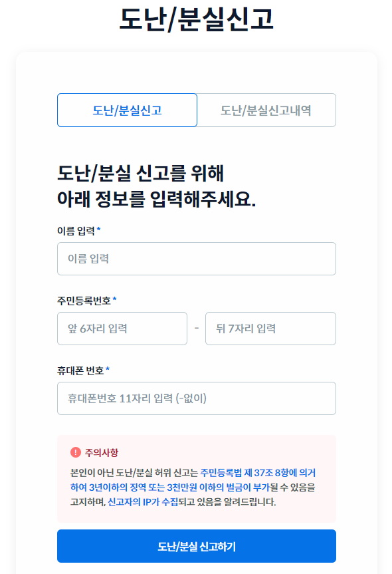
Task: Select the 앞 6자리 입력 ID field
Action: [122, 329]
